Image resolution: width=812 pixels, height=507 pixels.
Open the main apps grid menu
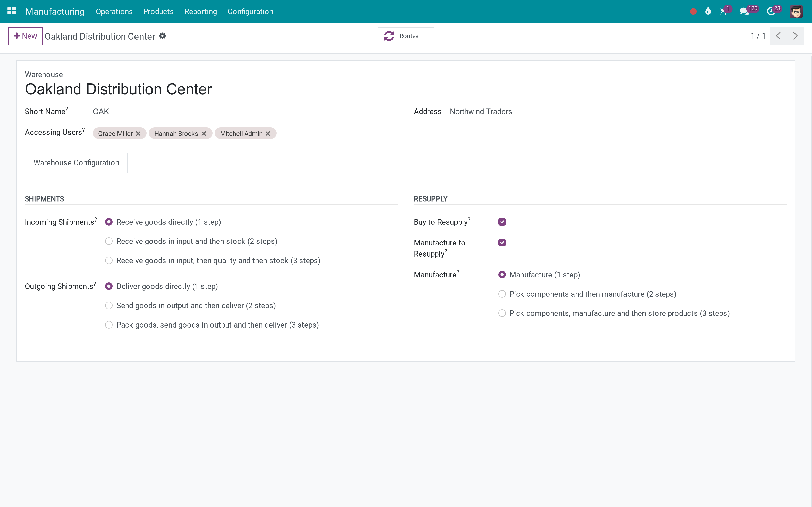(12, 11)
